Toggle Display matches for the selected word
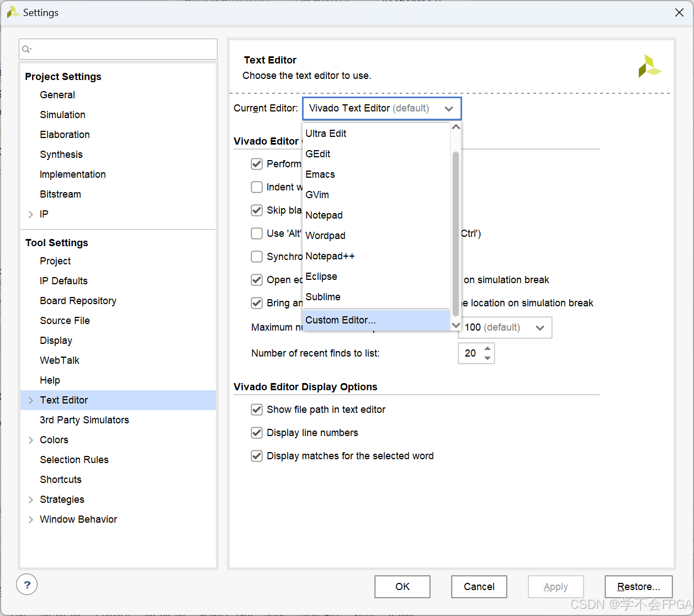The height and width of the screenshot is (616, 694). click(x=257, y=456)
